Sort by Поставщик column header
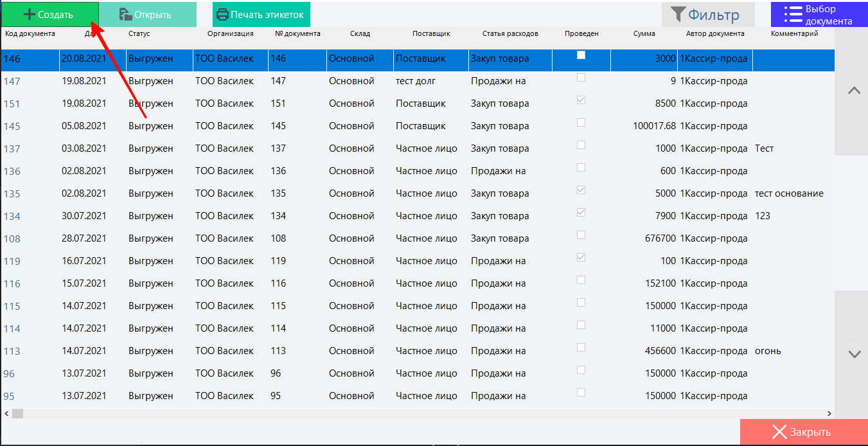Screen dimensions: 868x446 click(431, 33)
